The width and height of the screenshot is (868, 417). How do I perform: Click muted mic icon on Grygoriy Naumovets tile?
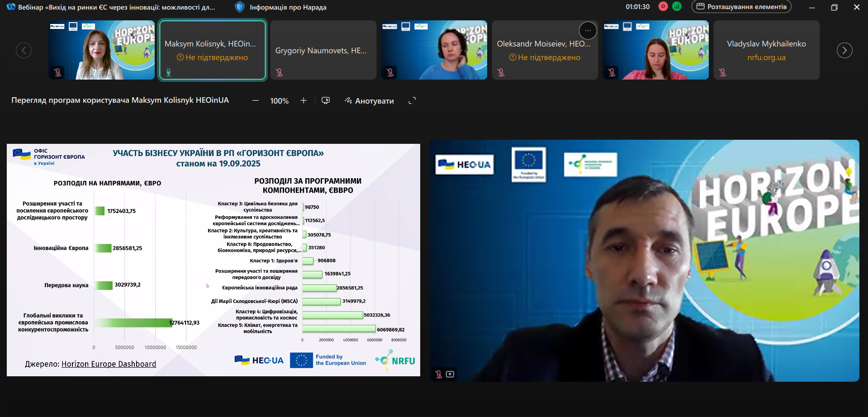coord(279,72)
